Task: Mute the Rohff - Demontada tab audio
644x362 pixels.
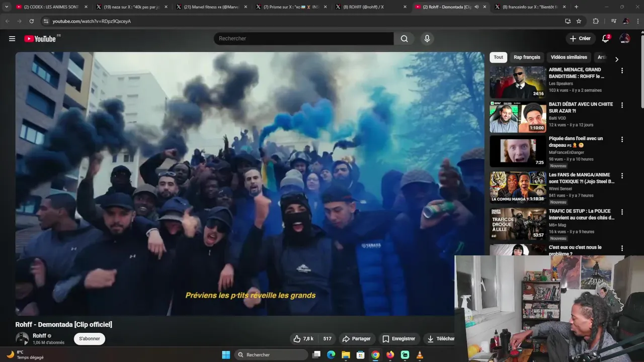Action: point(476,7)
